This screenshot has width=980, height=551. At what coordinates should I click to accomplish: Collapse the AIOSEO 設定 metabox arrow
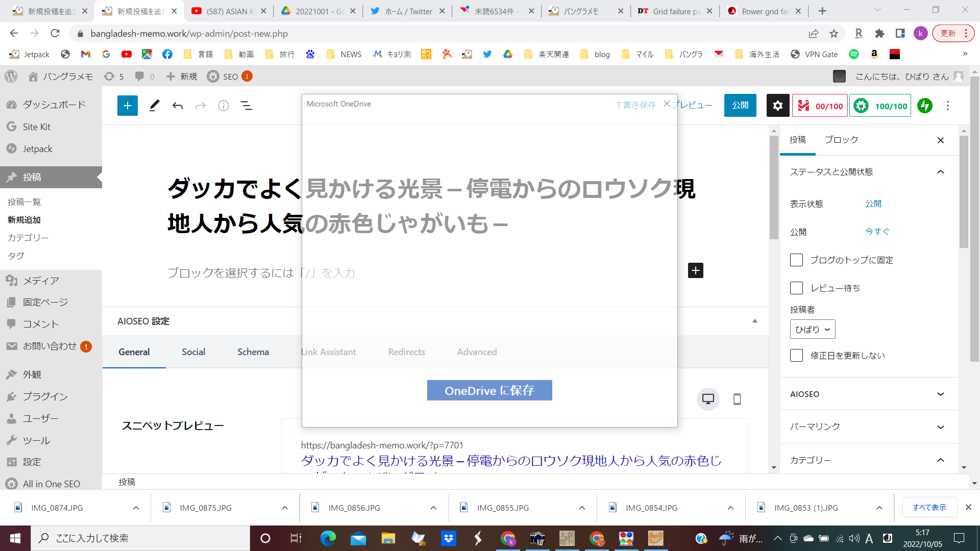[754, 321]
